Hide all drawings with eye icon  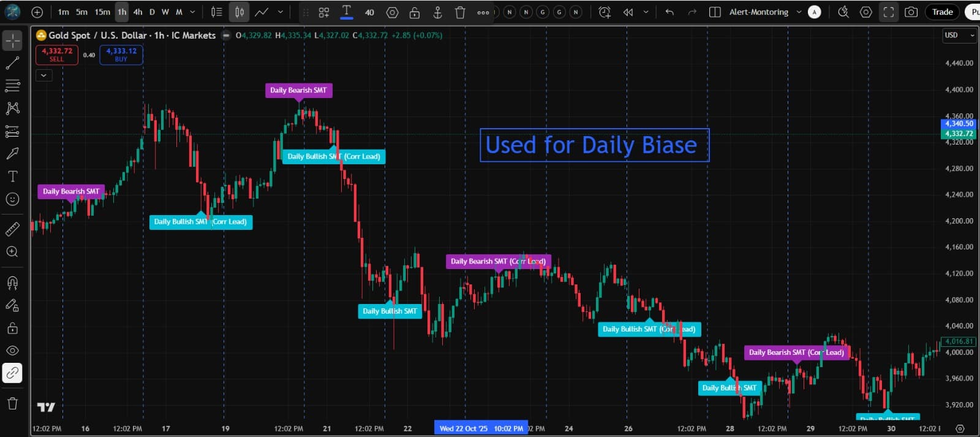click(12, 351)
